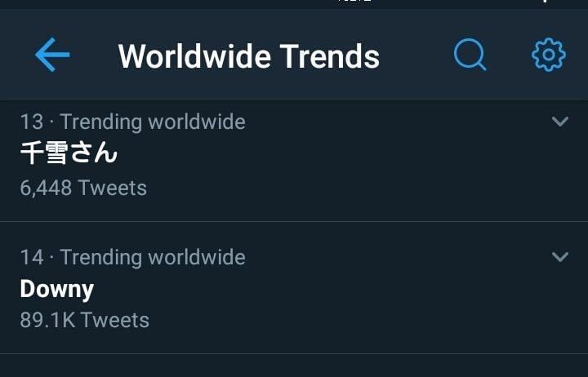The height and width of the screenshot is (377, 588).
Task: Tap the partially visible row below Downy
Action: 294,366
